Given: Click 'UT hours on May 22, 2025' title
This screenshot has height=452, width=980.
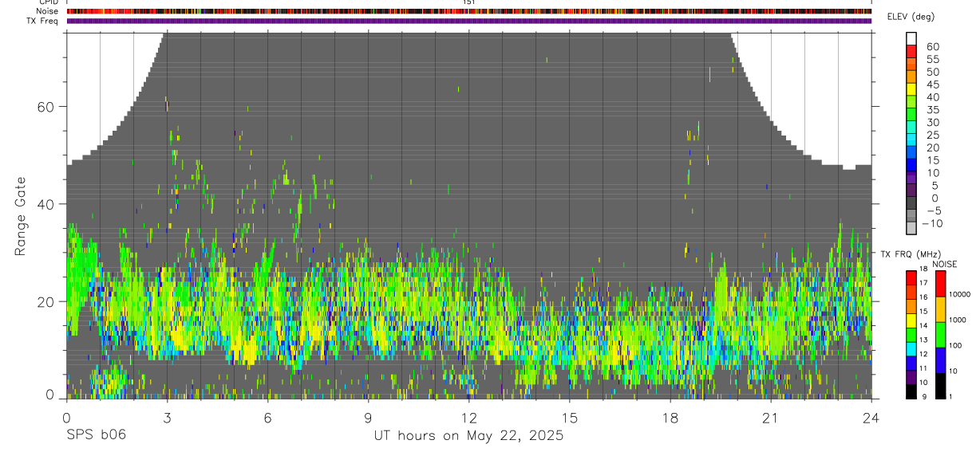Looking at the screenshot, I should click(468, 436).
